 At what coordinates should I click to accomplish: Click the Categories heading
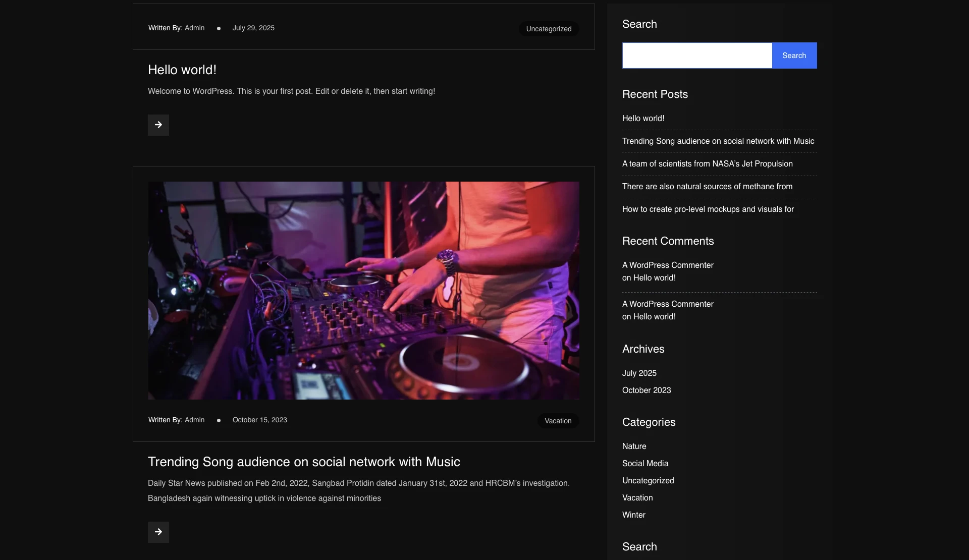coord(649,422)
